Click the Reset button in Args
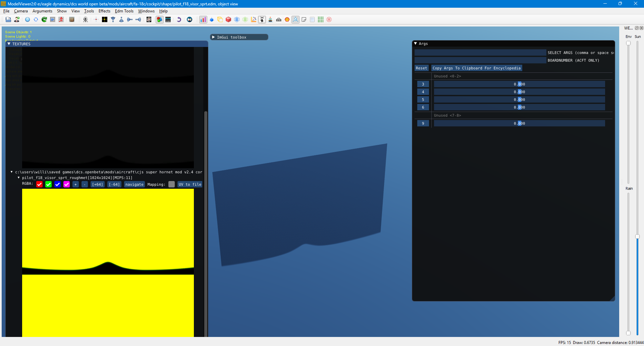 [x=422, y=68]
